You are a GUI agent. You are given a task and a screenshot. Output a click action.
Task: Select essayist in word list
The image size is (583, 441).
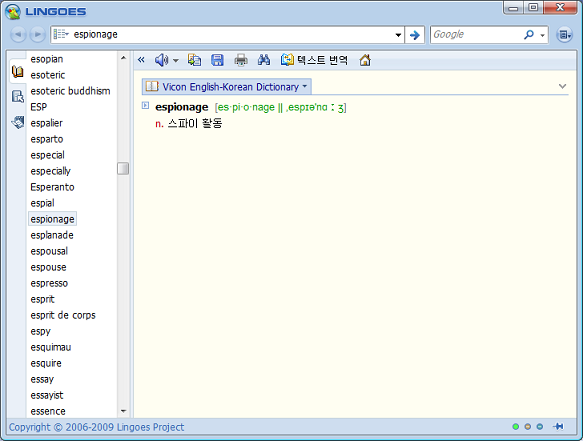(x=47, y=395)
